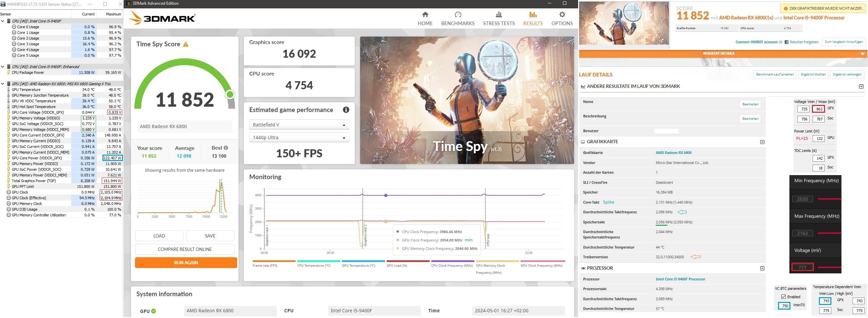Switch to the STRESS TESTS tab
The image size is (868, 318).
pos(499,18)
